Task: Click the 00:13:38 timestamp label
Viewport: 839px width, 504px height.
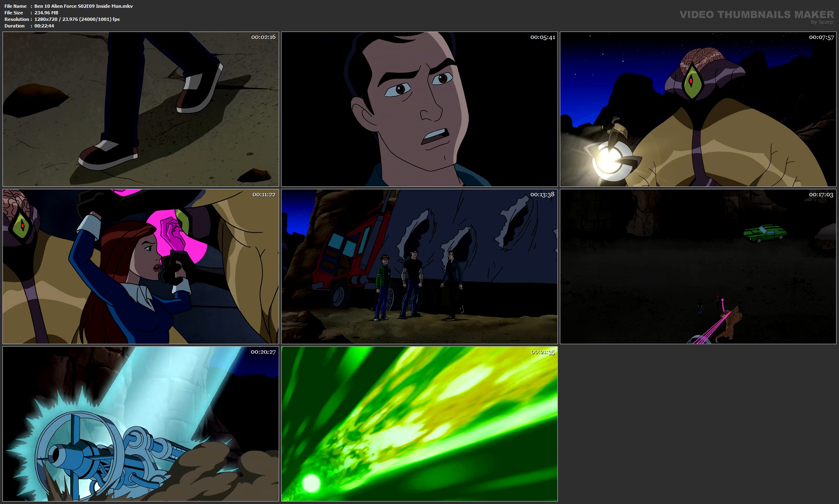Action: click(542, 194)
